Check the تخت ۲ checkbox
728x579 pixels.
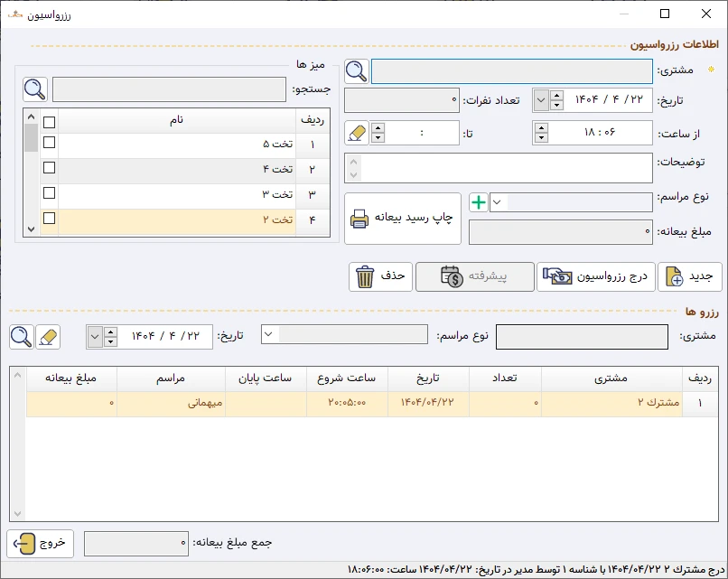[x=49, y=218]
